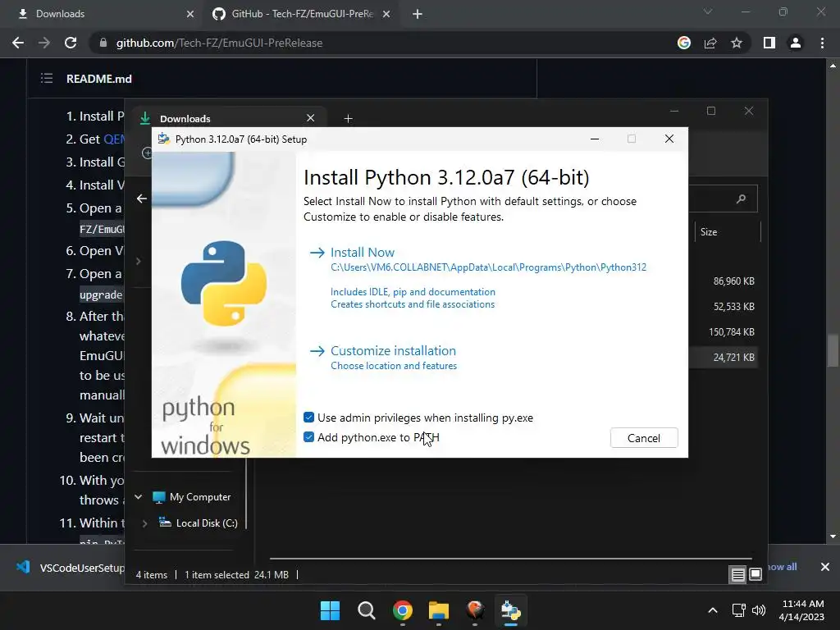Toggle Chrome side panel icon
This screenshot has height=630, width=840.
point(769,43)
